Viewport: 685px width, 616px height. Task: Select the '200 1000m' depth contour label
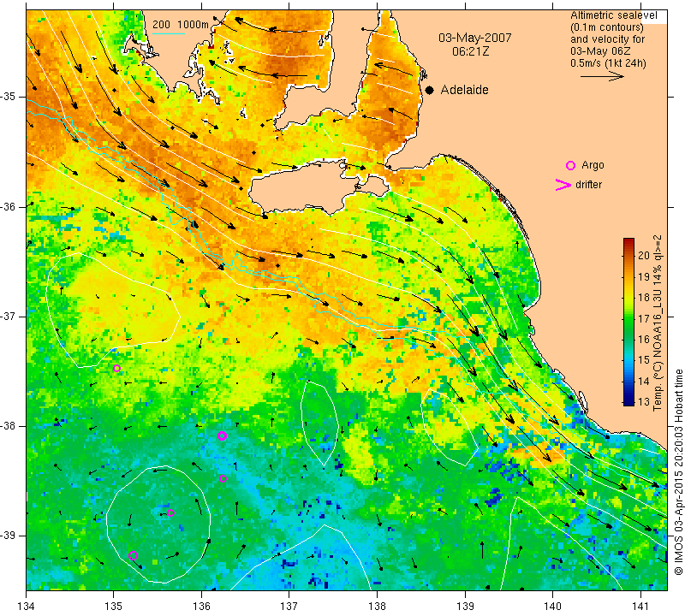tap(181, 25)
